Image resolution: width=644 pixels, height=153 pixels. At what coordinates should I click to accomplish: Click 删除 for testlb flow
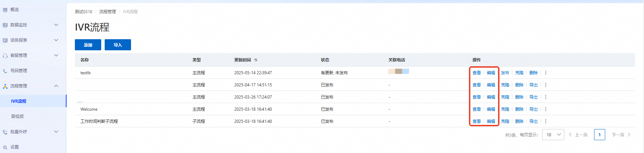533,73
